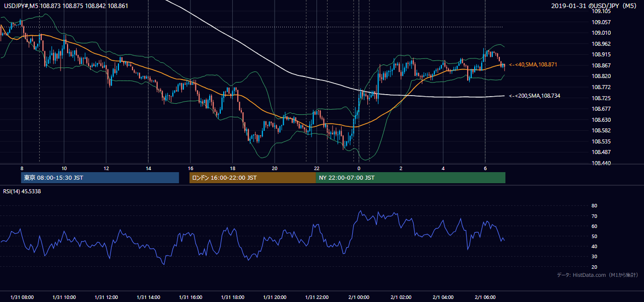This screenshot has height=302, width=644.
Task: Click RSI scale value 70
Action: pyautogui.click(x=594, y=216)
